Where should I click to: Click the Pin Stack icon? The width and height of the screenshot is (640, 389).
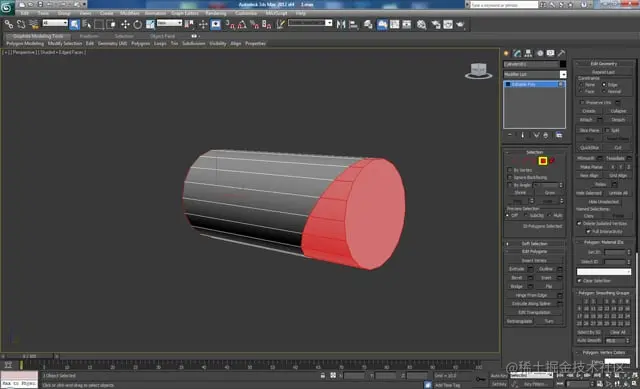pos(510,135)
